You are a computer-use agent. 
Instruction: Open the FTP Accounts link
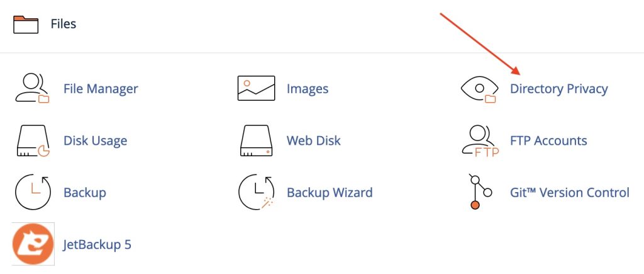pos(548,140)
